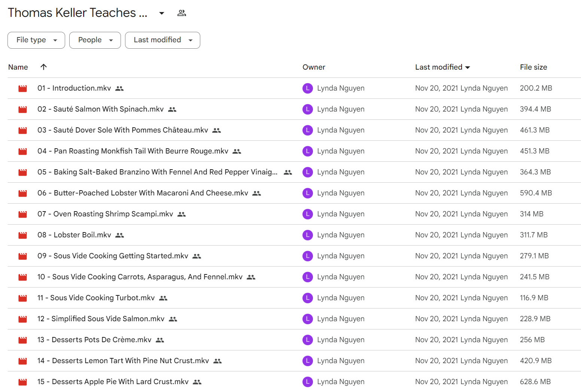The width and height of the screenshot is (581, 392).
Task: Click Lynda Nguyen owner name in Turbot row
Action: point(341,298)
